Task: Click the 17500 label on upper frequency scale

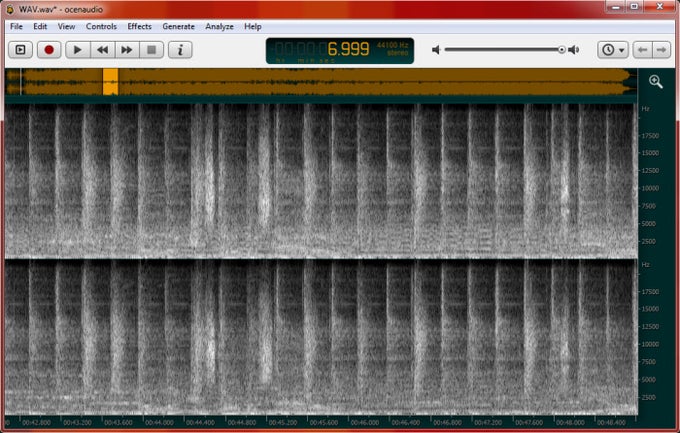Action: [650, 136]
